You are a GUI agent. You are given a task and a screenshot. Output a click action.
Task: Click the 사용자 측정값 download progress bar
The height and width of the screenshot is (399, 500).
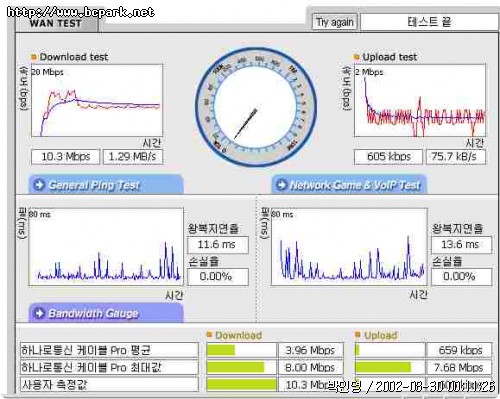tap(242, 385)
